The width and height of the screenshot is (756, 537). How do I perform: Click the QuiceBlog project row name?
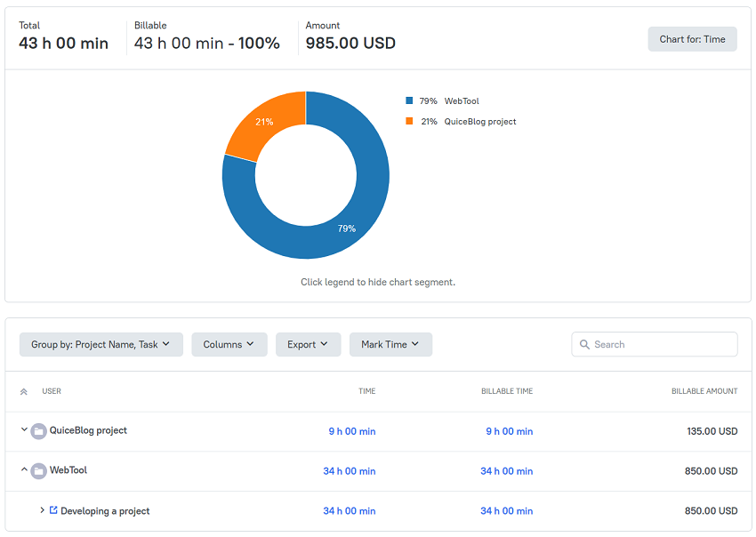tap(88, 430)
